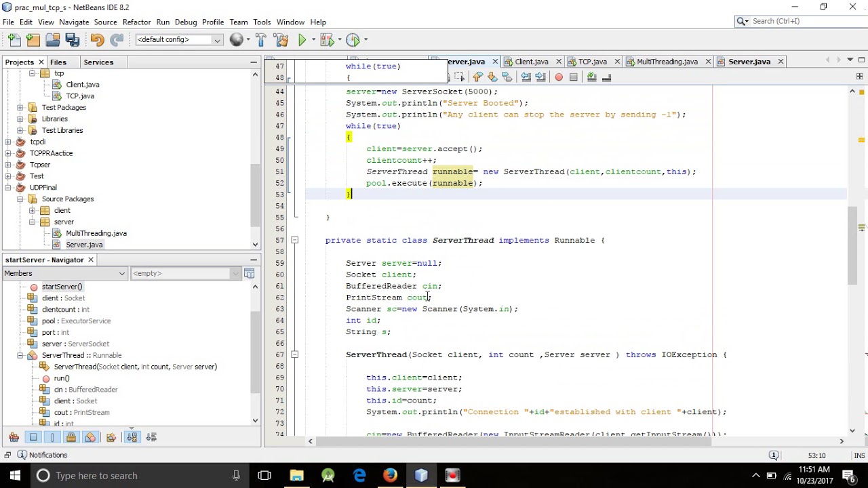The width and height of the screenshot is (868, 488).
Task: Select MultiThreading.java in the Projects tree
Action: point(96,233)
